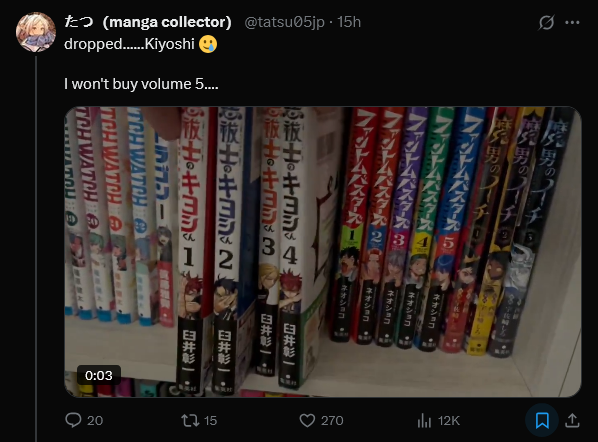
Task: Click the 15 reposts count
Action: [210, 420]
